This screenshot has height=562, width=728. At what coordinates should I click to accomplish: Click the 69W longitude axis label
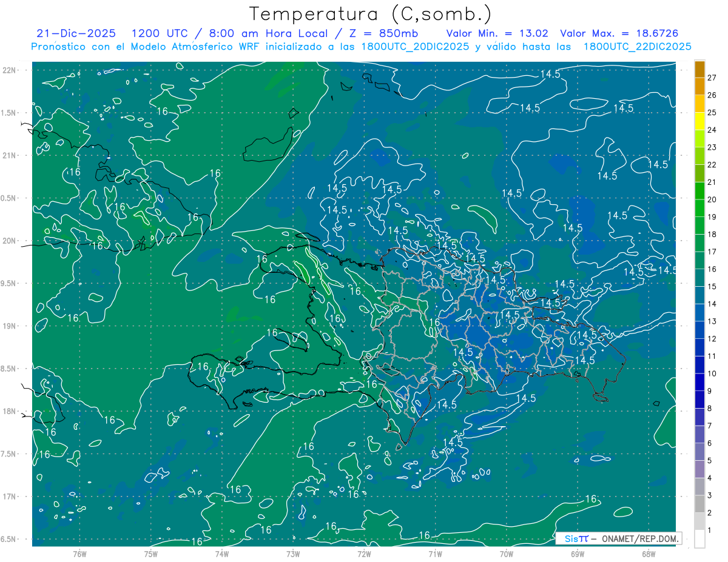pyautogui.click(x=578, y=554)
